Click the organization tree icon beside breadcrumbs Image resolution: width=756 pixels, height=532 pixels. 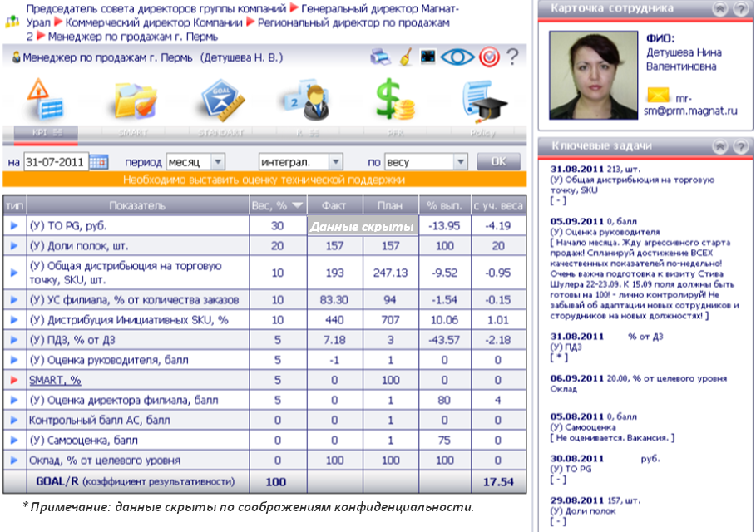click(12, 22)
